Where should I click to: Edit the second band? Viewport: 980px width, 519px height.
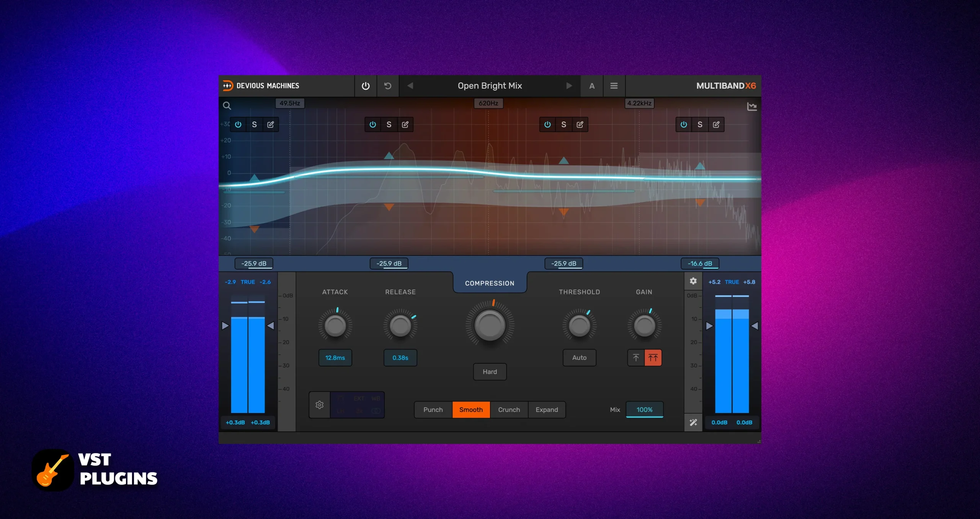tap(405, 125)
